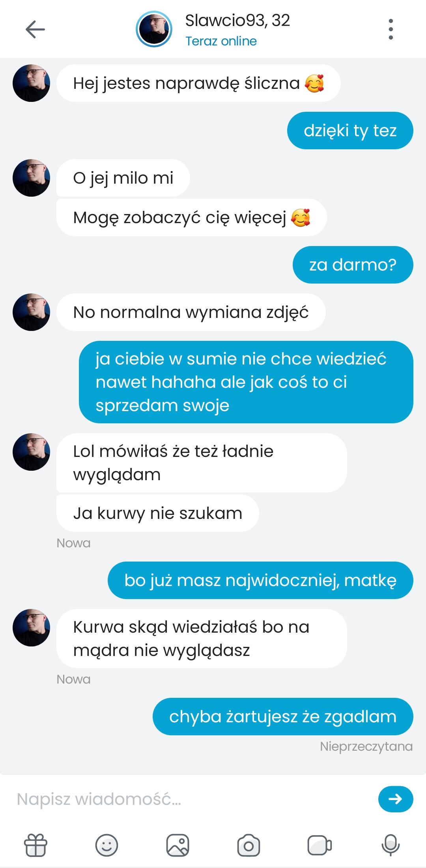Open the camera icon to take photo
This screenshot has height=868, width=426.
pos(248,845)
